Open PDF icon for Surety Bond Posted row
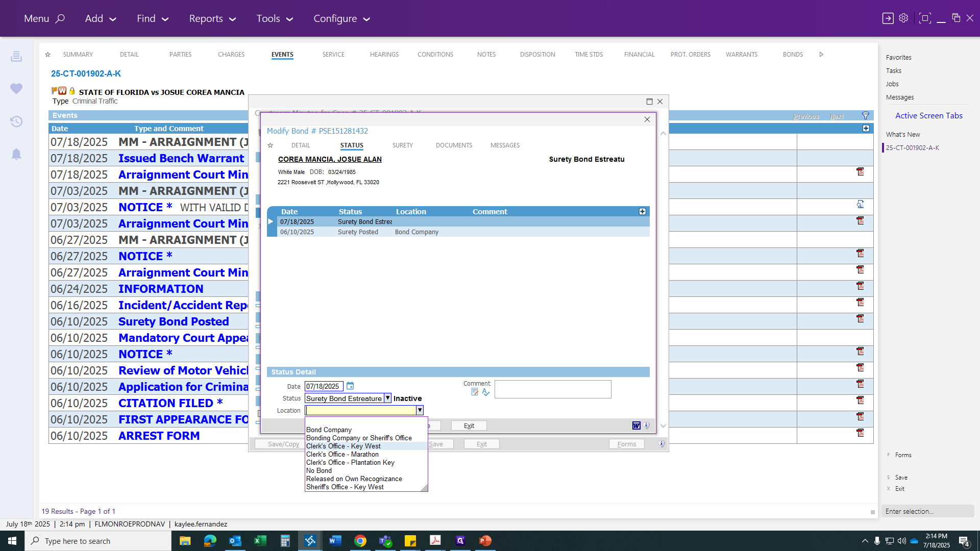Viewport: 980px width, 551px height. pos(860,318)
